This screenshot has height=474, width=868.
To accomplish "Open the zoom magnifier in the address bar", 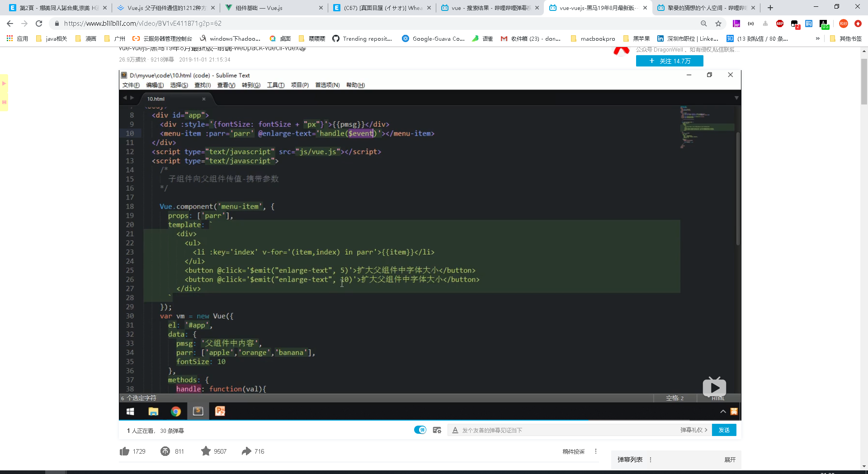I will pos(704,24).
